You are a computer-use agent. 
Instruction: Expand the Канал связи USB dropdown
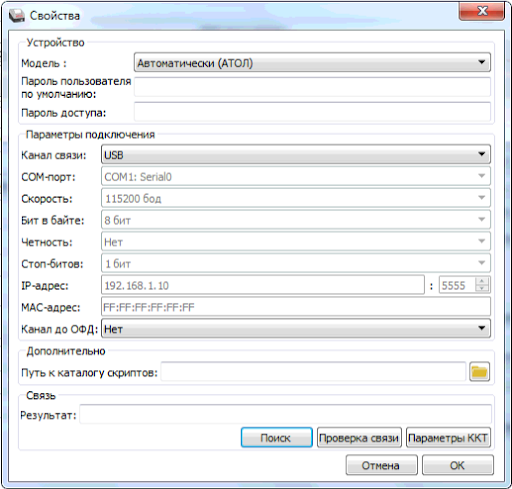coord(296,154)
